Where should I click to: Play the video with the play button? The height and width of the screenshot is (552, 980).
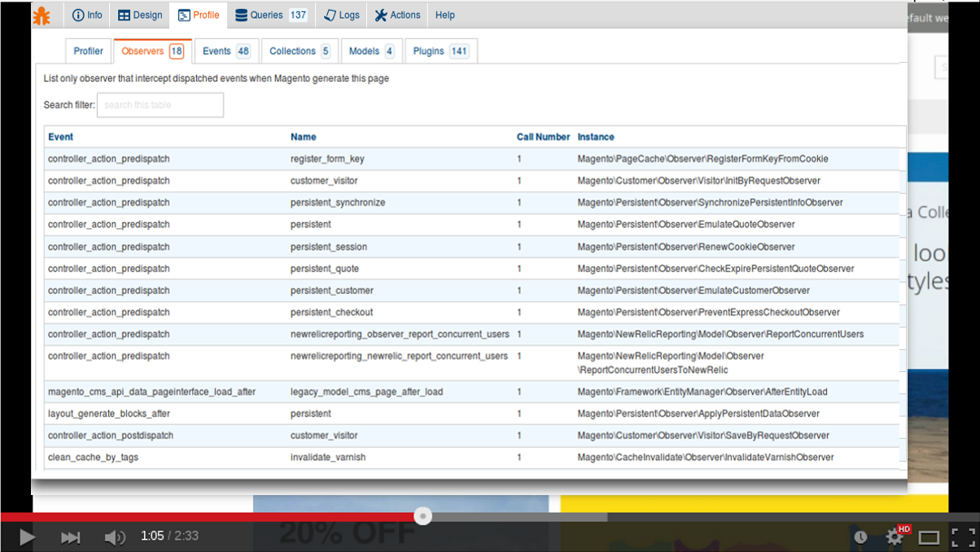coord(27,537)
